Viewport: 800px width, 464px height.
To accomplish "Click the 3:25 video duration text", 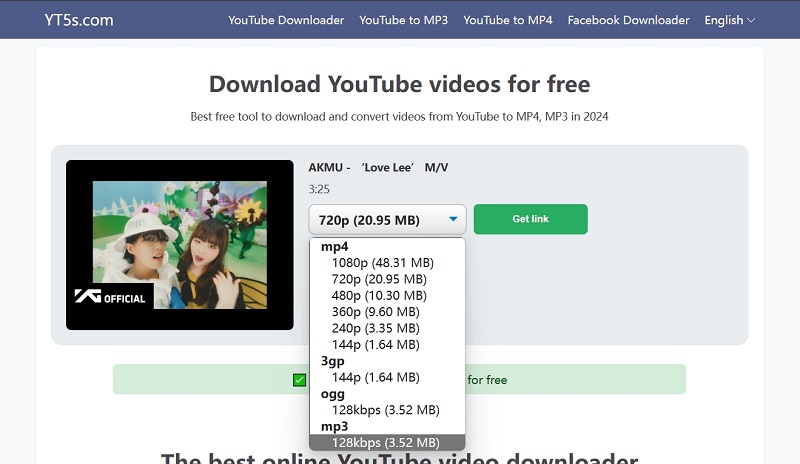I will [319, 189].
